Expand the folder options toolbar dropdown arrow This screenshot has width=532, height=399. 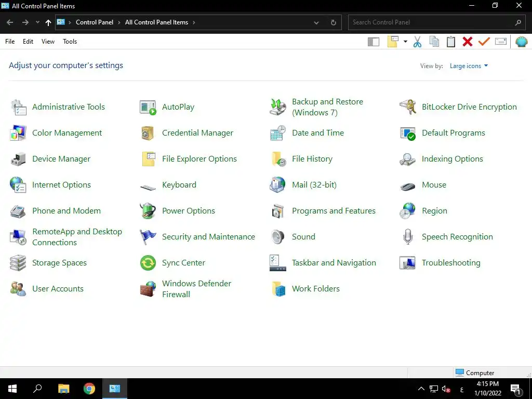pos(405,42)
